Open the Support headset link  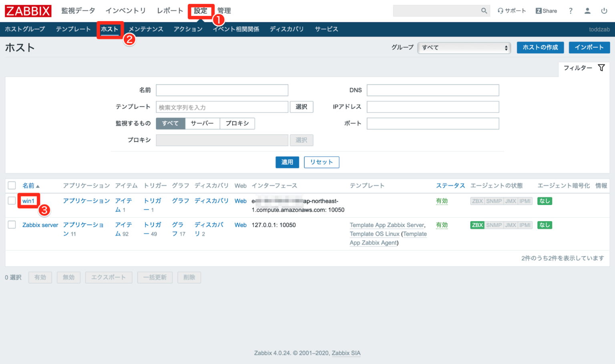[512, 11]
